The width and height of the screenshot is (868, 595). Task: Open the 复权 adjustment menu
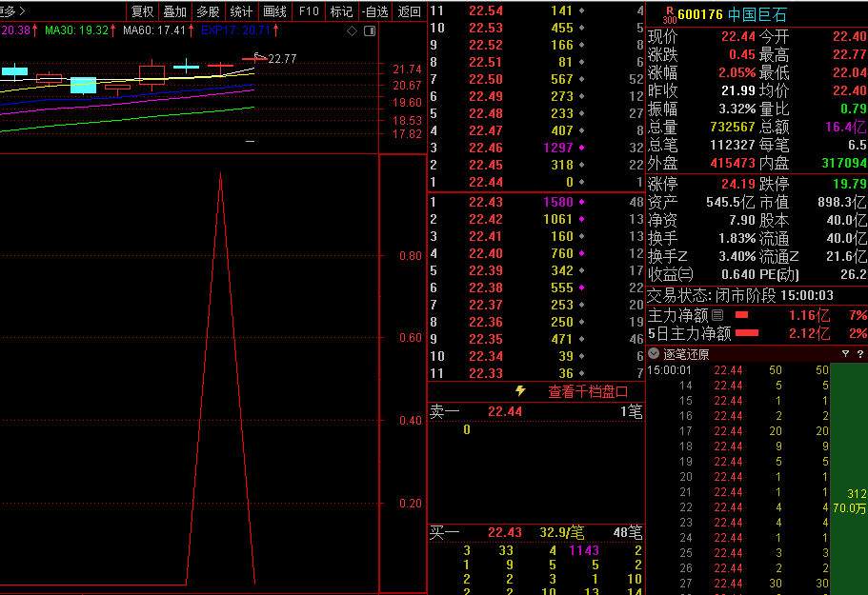(142, 11)
